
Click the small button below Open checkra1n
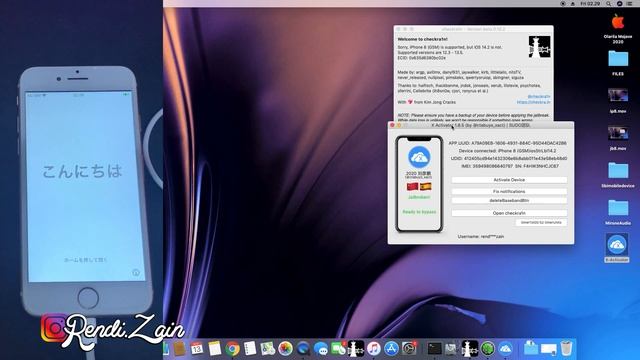[541, 223]
